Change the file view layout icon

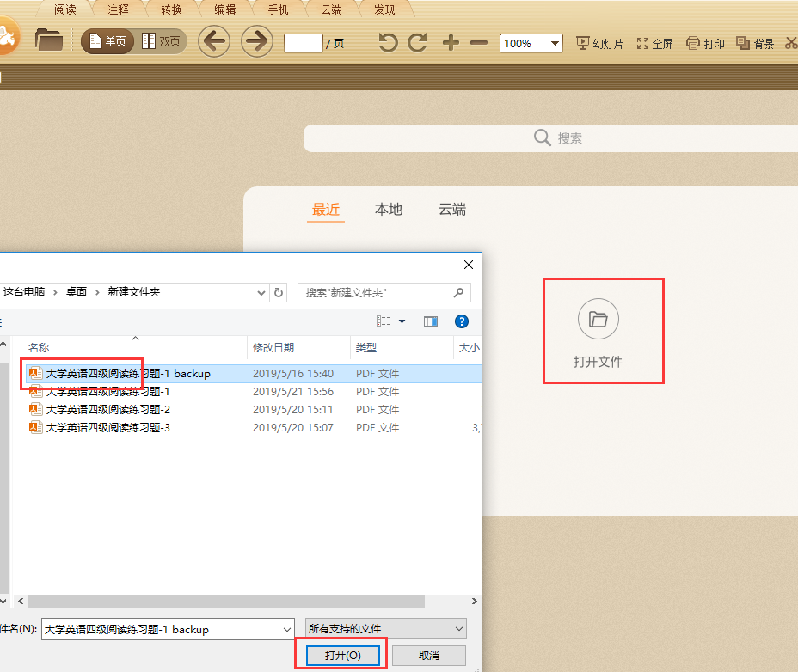coord(384,321)
